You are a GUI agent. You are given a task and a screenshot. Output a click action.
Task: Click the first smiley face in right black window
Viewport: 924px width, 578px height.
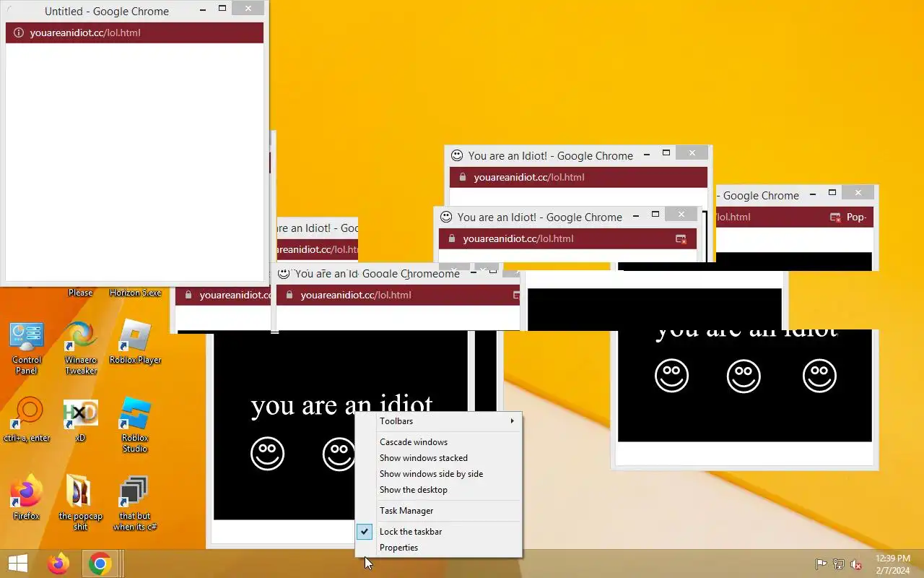(671, 376)
